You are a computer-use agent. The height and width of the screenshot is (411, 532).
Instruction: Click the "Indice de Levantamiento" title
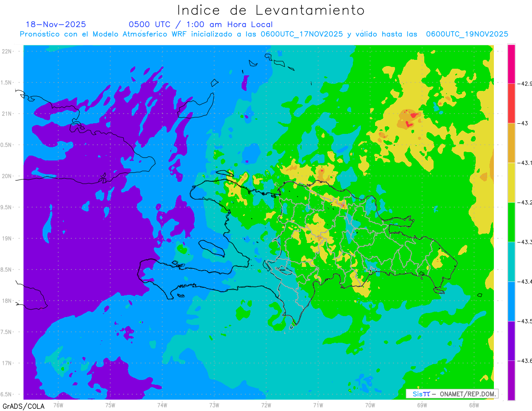coord(271,10)
